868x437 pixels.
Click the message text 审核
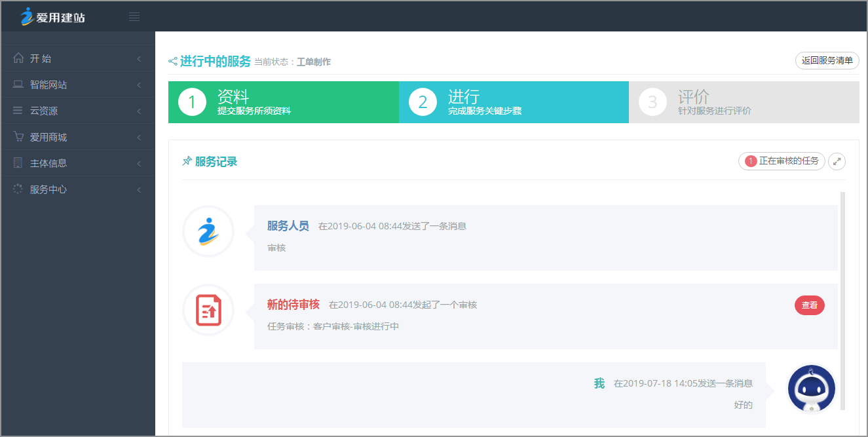click(276, 248)
